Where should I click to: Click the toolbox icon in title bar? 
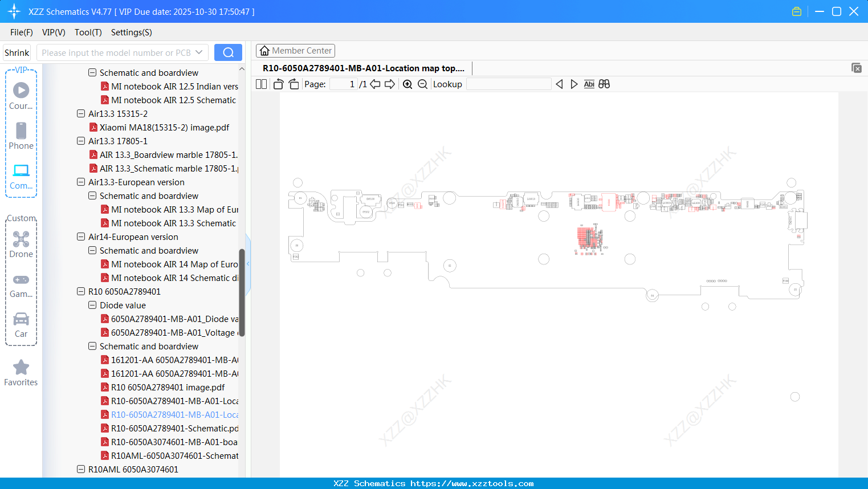(797, 11)
